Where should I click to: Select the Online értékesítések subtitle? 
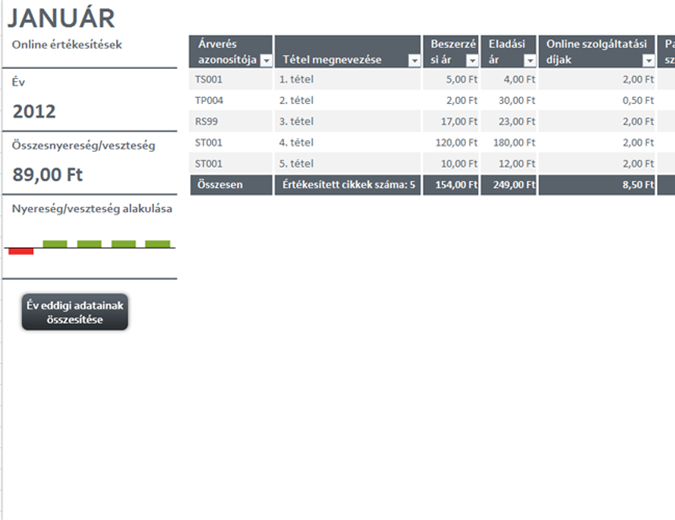click(x=67, y=45)
